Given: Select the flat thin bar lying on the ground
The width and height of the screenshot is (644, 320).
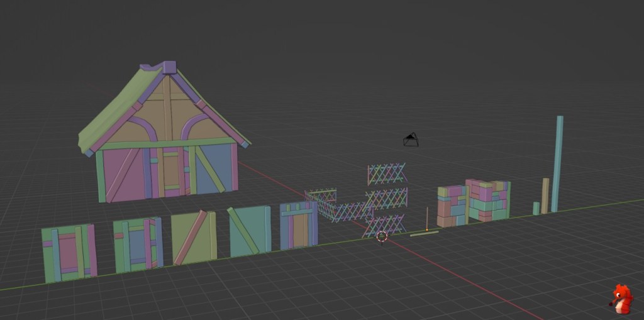Looking at the screenshot, I should click(425, 234).
